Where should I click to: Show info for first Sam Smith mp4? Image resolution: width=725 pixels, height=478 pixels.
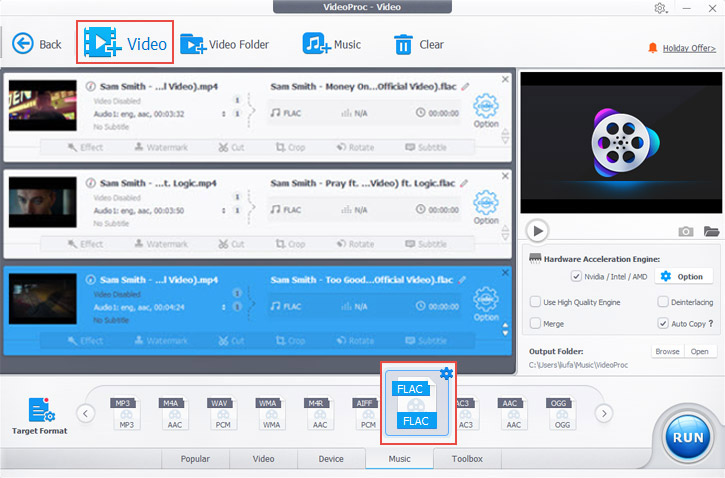91,86
